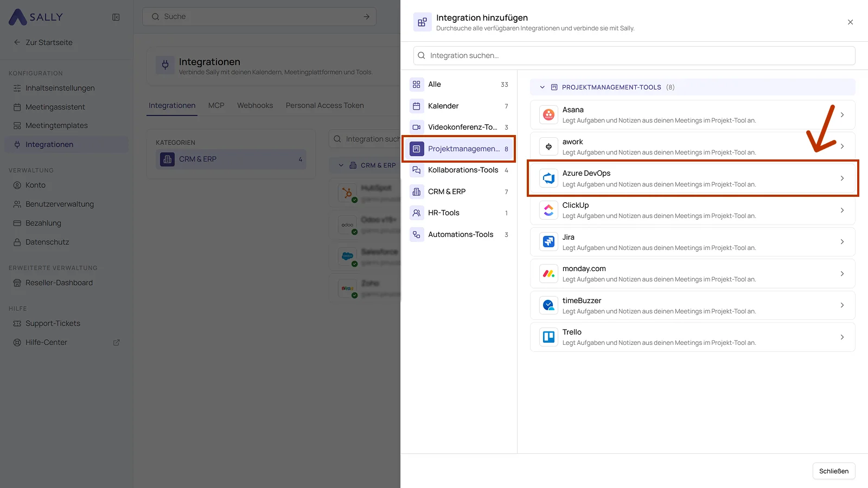Switch to the Integrationen tab
This screenshot has width=868, height=488.
pyautogui.click(x=172, y=106)
